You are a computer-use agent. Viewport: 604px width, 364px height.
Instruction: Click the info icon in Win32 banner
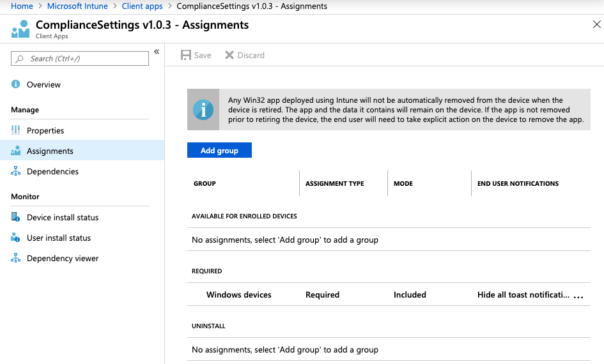pos(203,110)
